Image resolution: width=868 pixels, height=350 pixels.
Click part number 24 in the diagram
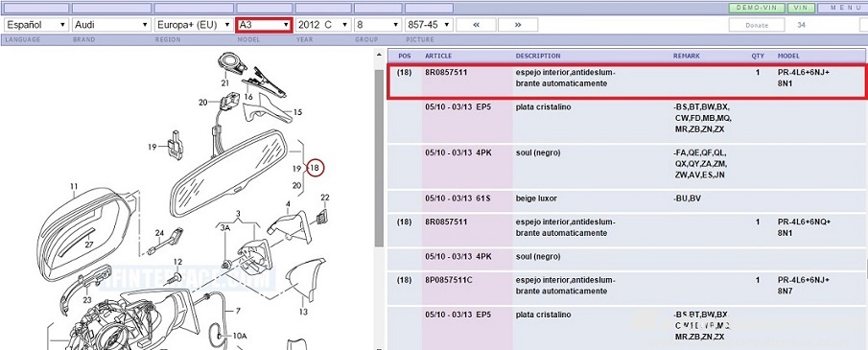click(159, 233)
